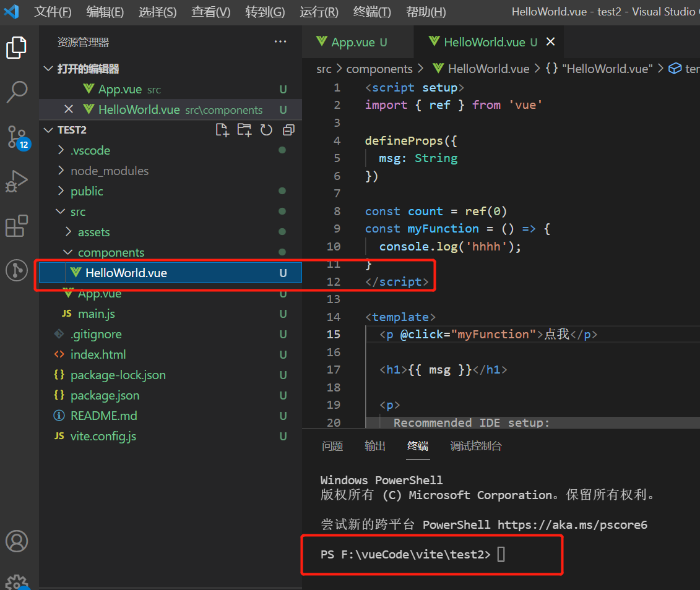Viewport: 700px width, 590px height.
Task: Refresh the TEST2 explorer
Action: (x=267, y=130)
